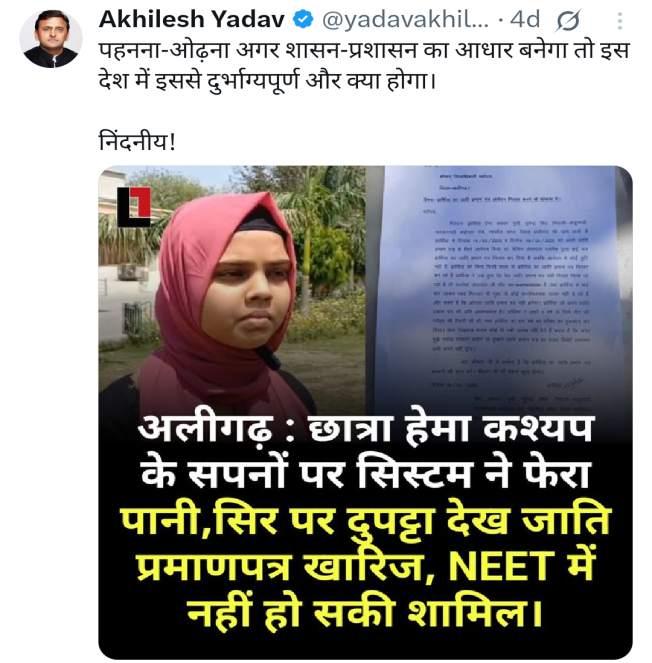Select the second tweet line ending क्या होगा
This screenshot has height=663, width=652.
point(267,81)
